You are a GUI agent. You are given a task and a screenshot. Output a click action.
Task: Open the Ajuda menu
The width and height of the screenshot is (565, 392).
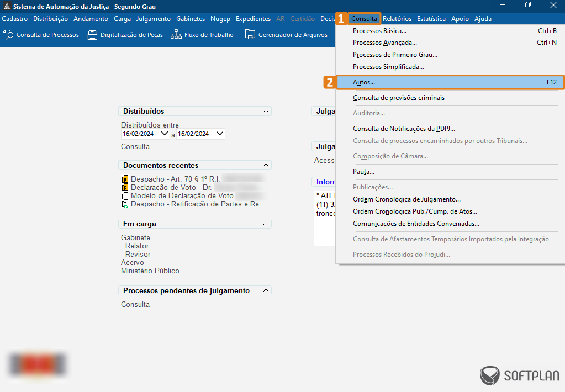483,19
